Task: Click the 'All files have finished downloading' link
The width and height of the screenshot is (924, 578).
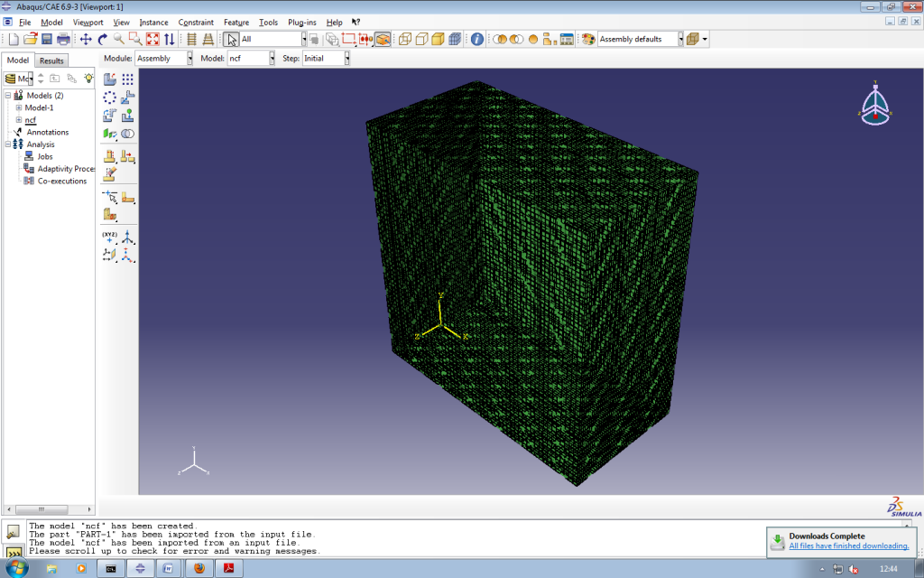Action: pyautogui.click(x=848, y=546)
